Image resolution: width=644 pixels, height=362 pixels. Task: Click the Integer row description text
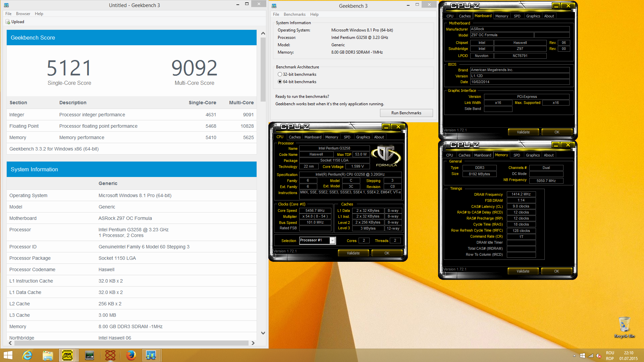[92, 115]
